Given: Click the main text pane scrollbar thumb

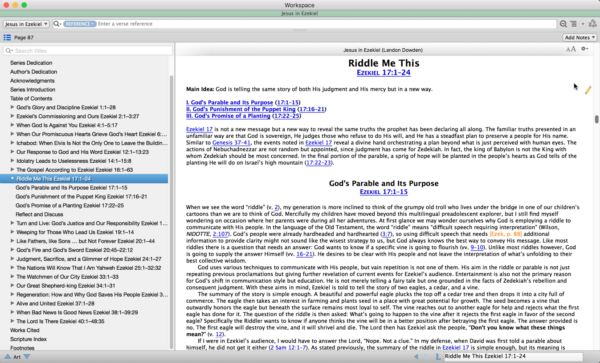Looking at the screenshot, I should [x=596, y=119].
